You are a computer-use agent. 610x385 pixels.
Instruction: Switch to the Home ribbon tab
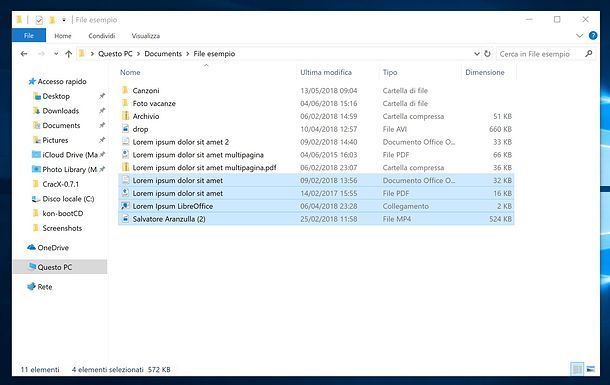pos(63,36)
